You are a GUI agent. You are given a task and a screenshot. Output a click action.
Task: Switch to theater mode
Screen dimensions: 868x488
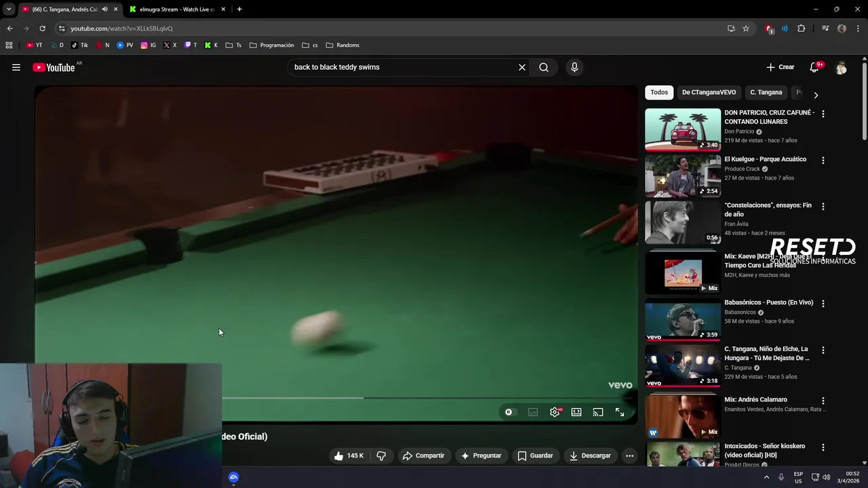click(576, 412)
